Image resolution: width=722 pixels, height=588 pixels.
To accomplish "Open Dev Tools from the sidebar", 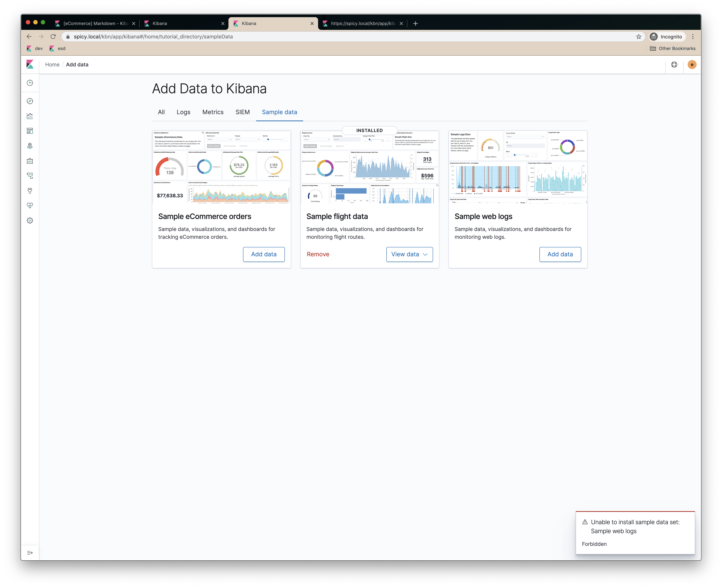I will pyautogui.click(x=30, y=191).
